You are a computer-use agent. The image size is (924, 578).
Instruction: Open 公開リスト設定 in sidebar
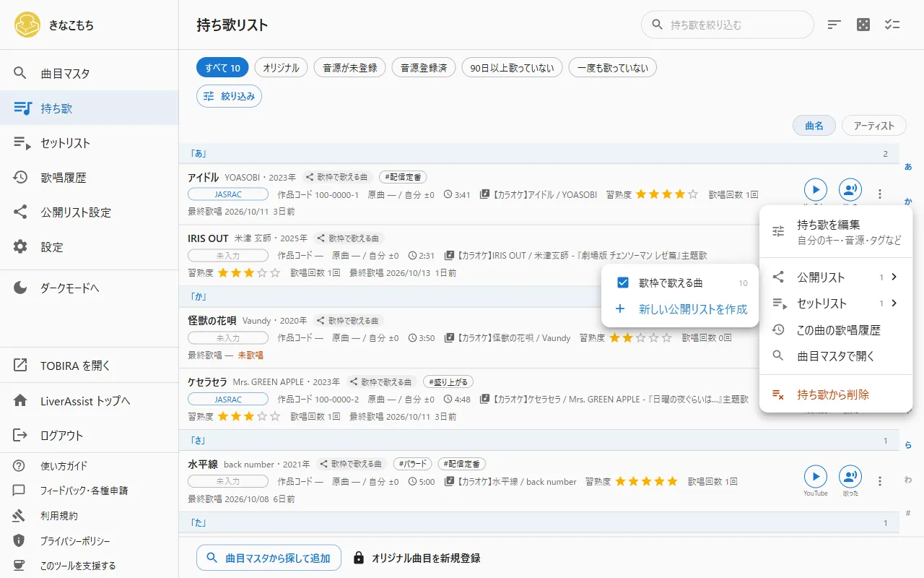(x=90, y=212)
